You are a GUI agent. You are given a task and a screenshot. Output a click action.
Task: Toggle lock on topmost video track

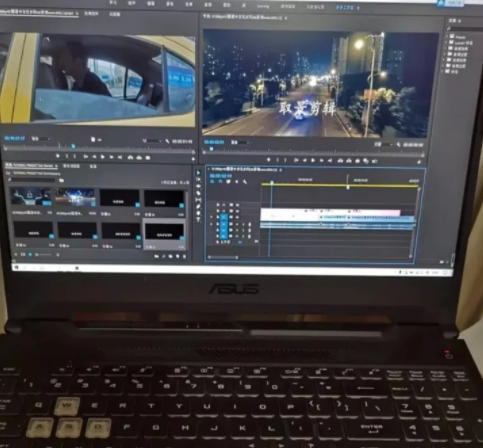pos(218,205)
